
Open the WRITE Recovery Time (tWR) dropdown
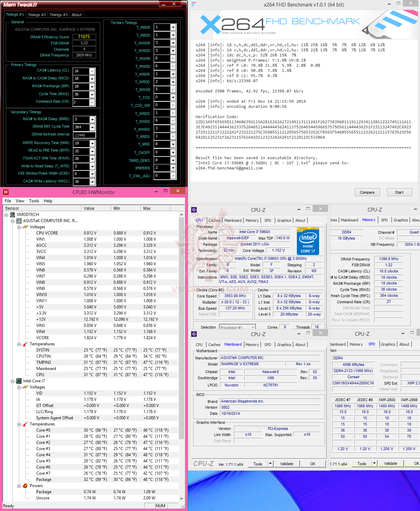tap(92, 143)
